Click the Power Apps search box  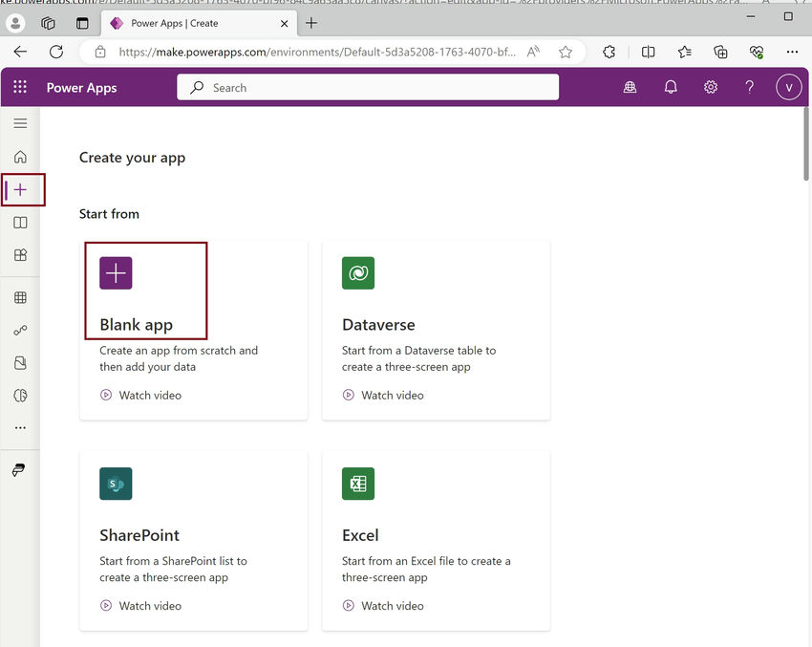coord(368,87)
